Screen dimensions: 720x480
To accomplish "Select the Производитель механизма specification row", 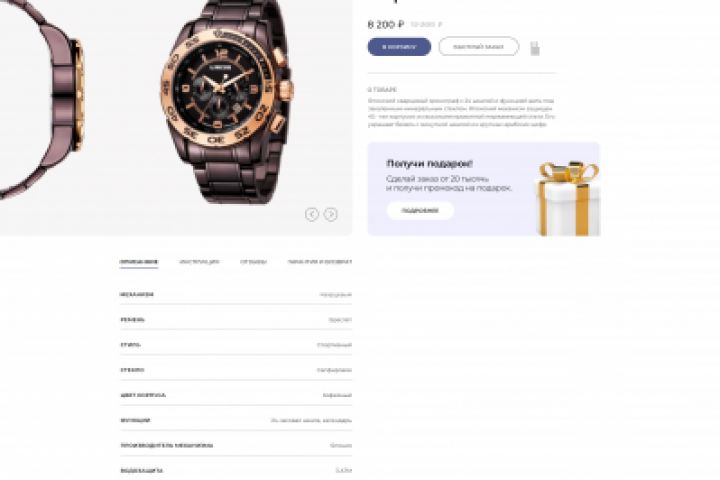I will click(236, 445).
